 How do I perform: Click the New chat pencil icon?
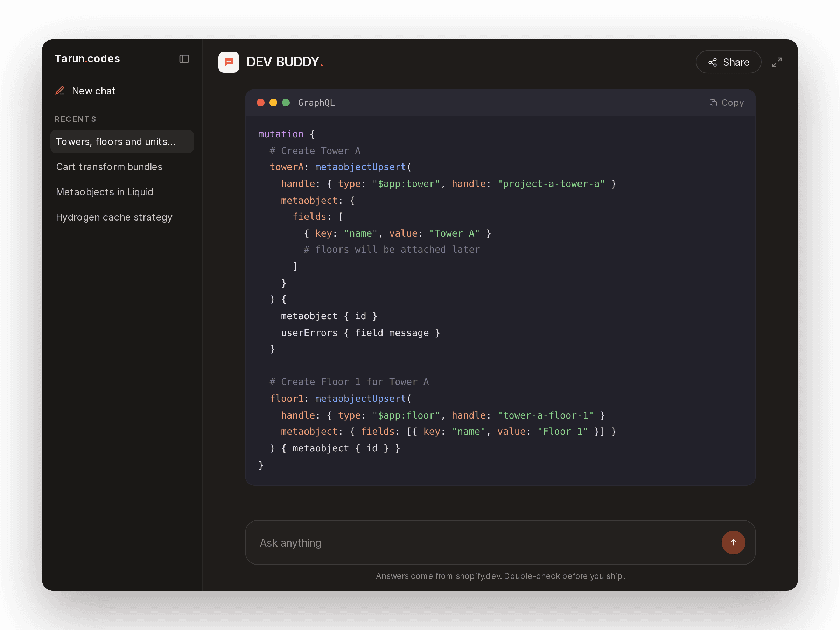pos(60,91)
